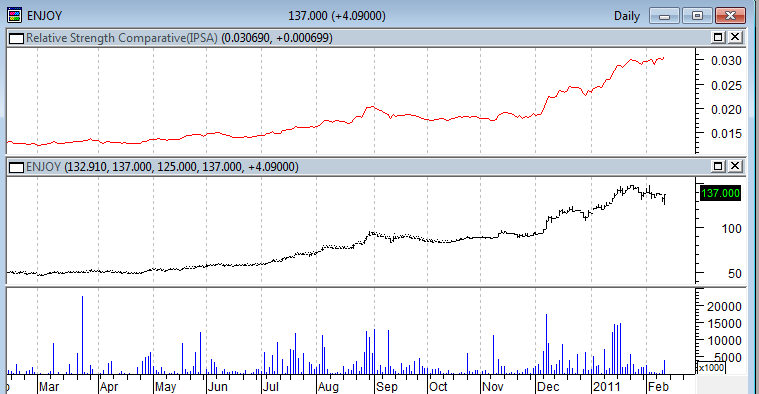Click the ENJOY pane title text
The image size is (759, 394).
[44, 167]
